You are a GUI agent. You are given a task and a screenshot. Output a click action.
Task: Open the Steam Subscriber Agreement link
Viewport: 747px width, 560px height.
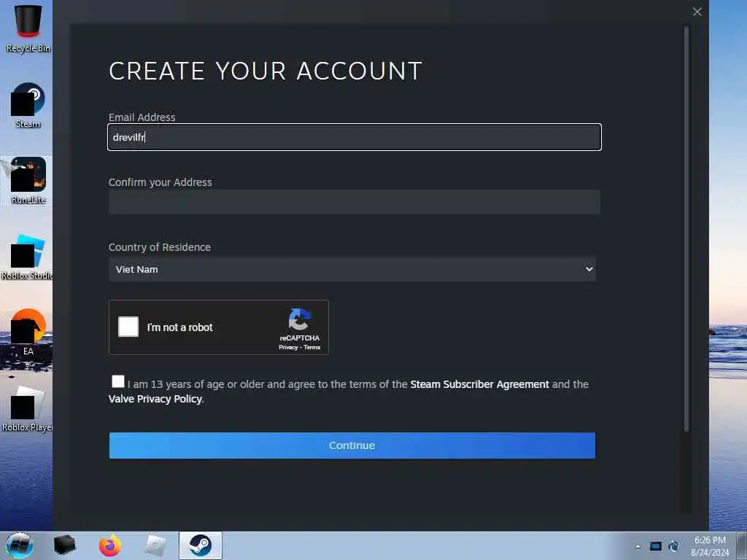click(x=479, y=384)
